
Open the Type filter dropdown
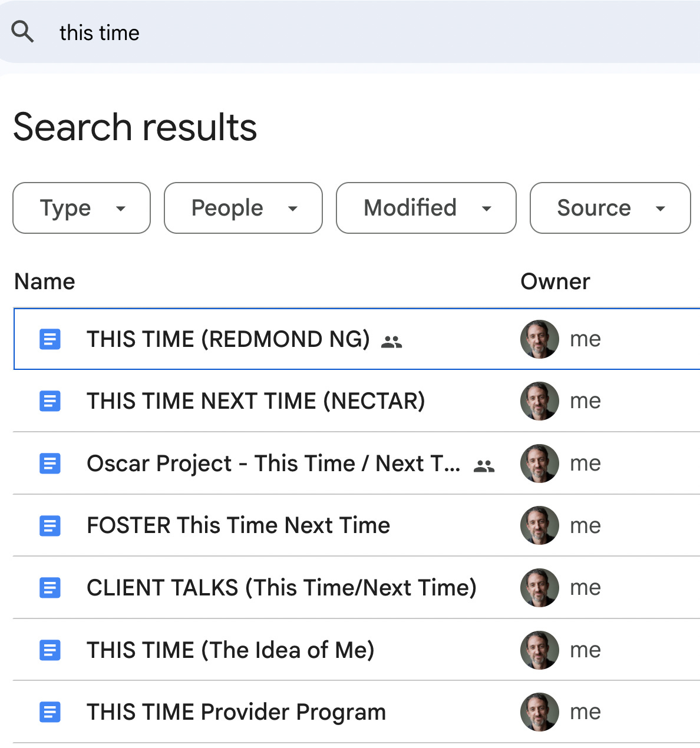click(x=81, y=208)
